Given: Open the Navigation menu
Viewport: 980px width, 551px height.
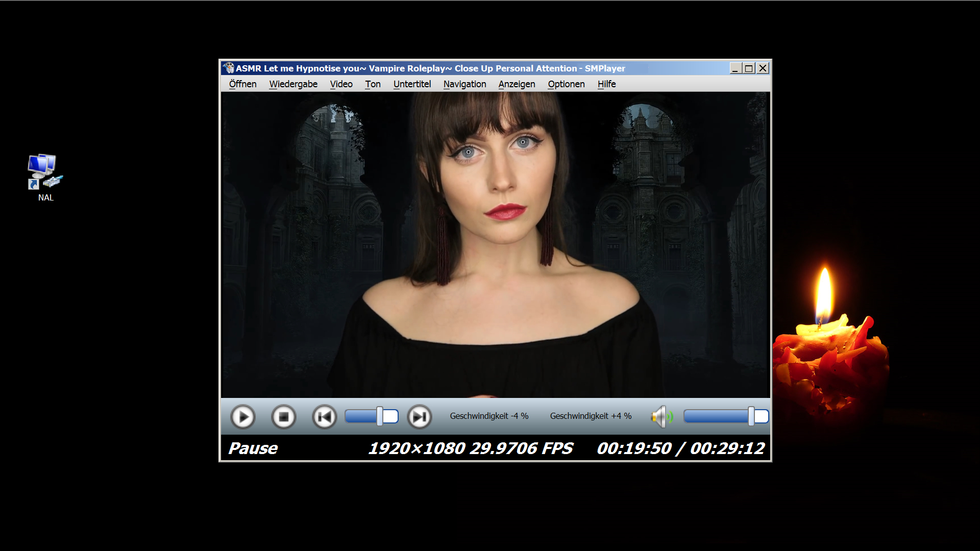Looking at the screenshot, I should pyautogui.click(x=464, y=84).
